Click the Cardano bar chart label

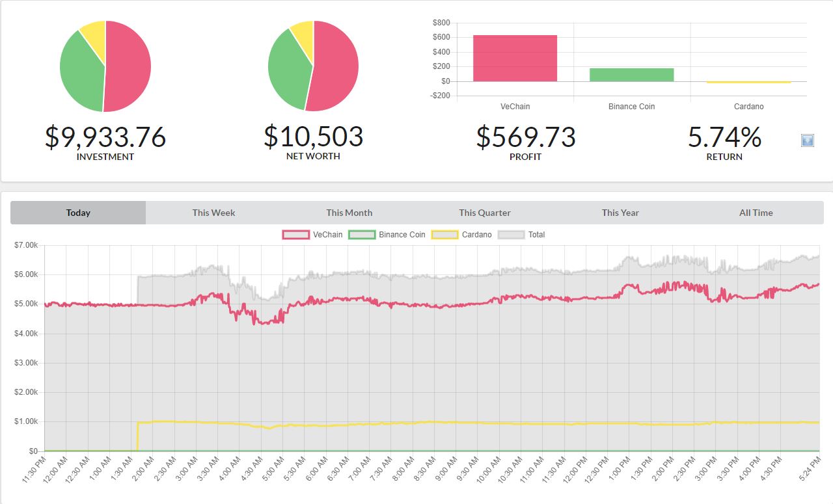coord(748,106)
